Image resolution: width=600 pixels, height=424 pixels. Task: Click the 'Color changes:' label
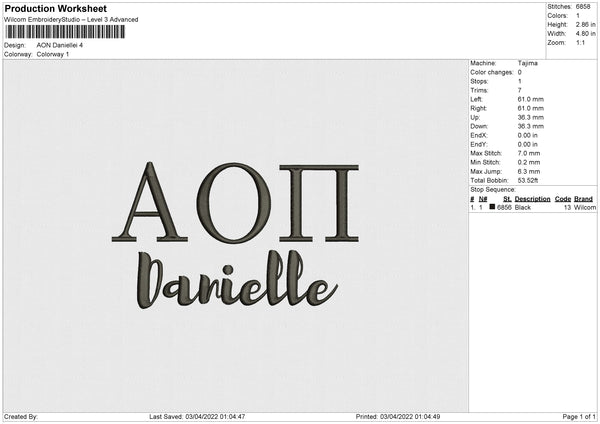pos(492,72)
